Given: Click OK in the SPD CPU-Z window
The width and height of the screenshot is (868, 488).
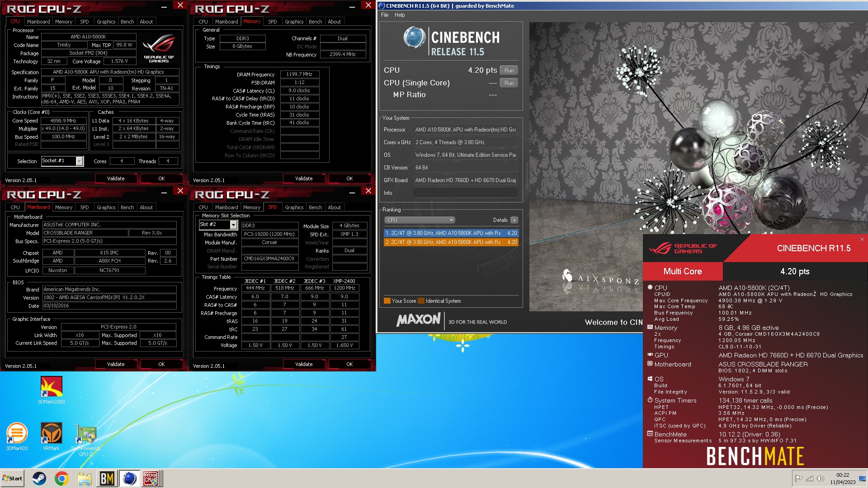Looking at the screenshot, I should (x=349, y=364).
